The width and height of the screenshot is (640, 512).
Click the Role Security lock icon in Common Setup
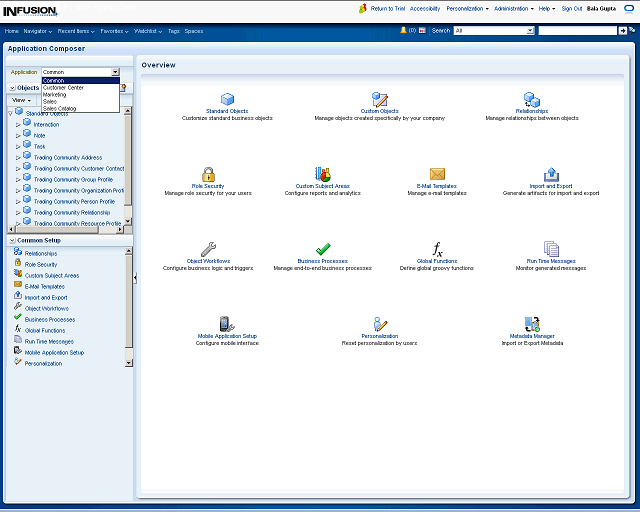coord(18,263)
